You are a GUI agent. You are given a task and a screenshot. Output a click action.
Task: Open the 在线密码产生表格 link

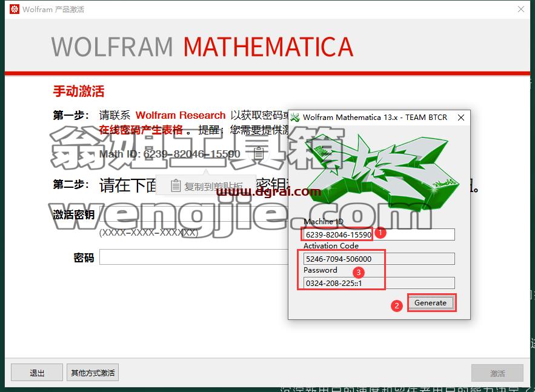(141, 130)
